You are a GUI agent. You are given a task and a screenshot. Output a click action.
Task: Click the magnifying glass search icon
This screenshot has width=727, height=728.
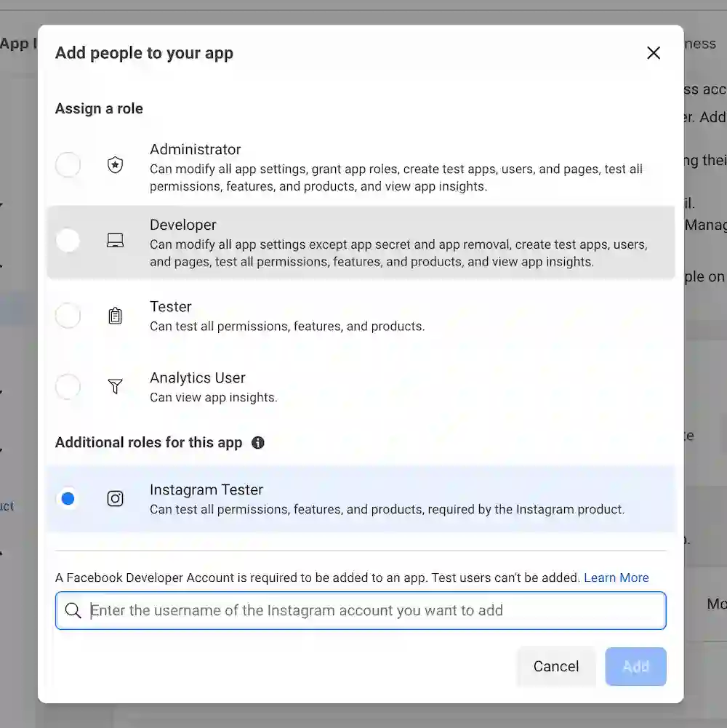click(x=73, y=610)
